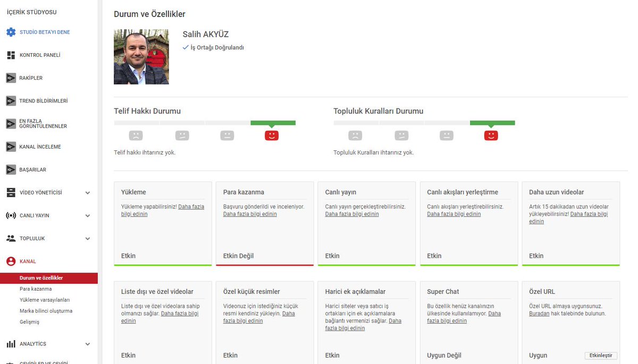Screen dimensions: 638x364
Task: Click the Etkinleştir button in Özel URL
Action: pos(601,355)
